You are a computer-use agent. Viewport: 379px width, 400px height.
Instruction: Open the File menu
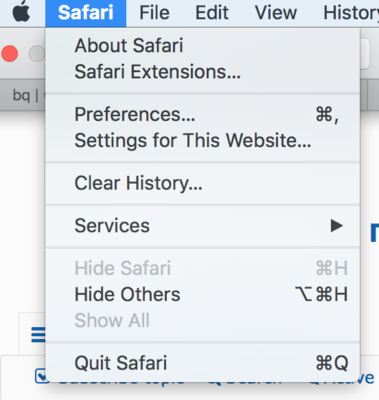154,13
